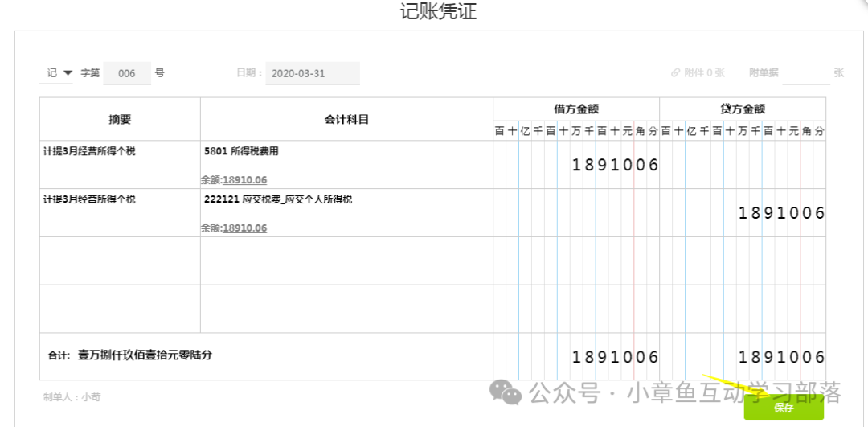
Task: Click the green 保存 save button
Action: (x=783, y=407)
